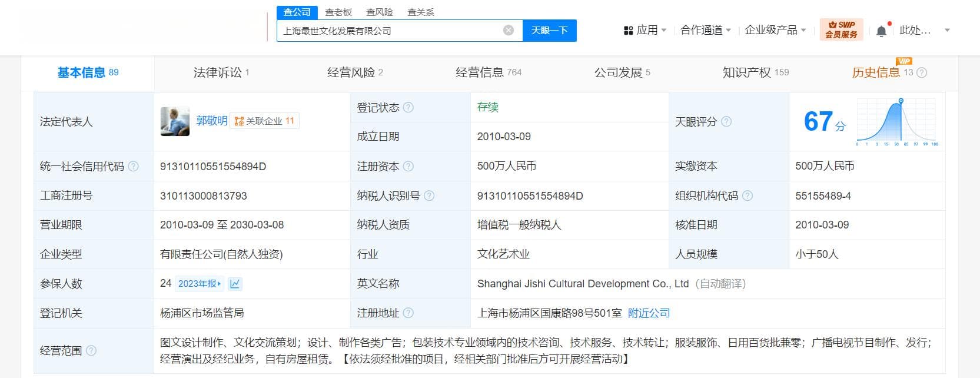Click the help icon beside 纳税人识别号
Screen dimensions: 980x378
click(x=429, y=195)
